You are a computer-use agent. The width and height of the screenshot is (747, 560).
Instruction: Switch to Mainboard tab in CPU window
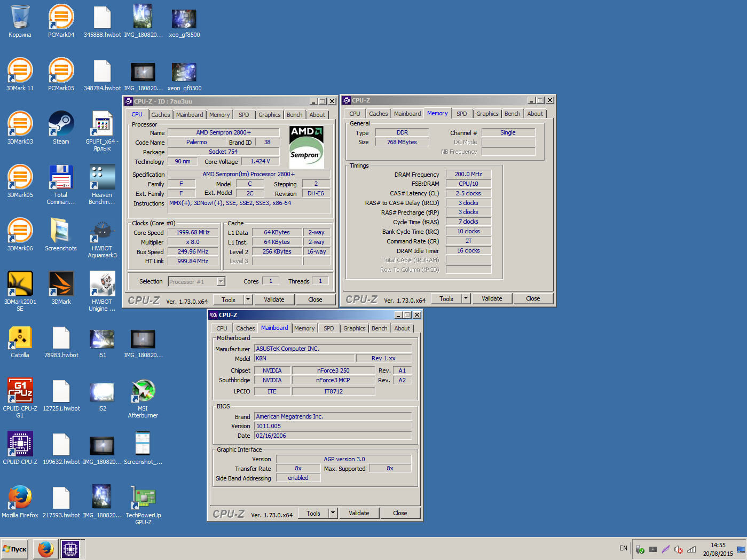point(190,115)
